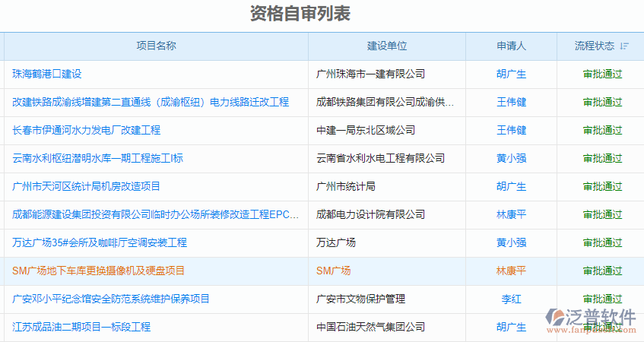Click applicant 李红 in 广安 row
644x342 pixels.
coord(511,299)
